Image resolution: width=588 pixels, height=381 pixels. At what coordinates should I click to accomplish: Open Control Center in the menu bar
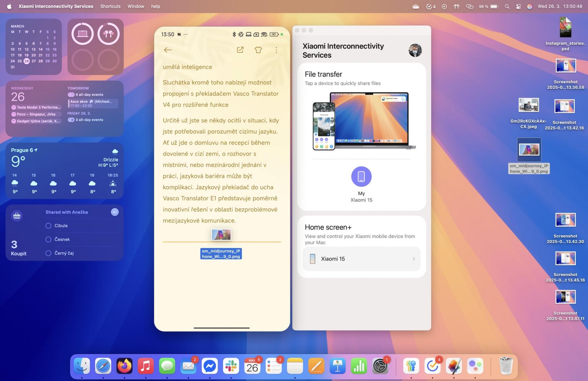click(x=519, y=6)
